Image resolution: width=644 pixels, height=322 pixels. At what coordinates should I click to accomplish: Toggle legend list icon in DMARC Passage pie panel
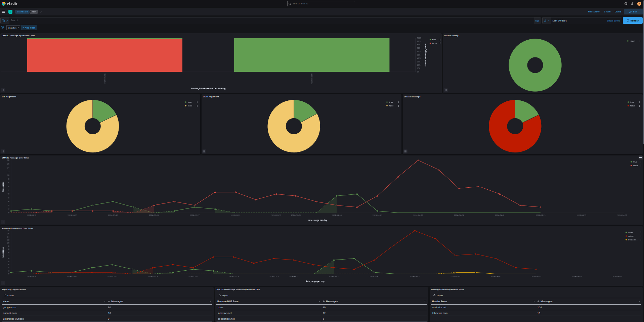(x=405, y=151)
